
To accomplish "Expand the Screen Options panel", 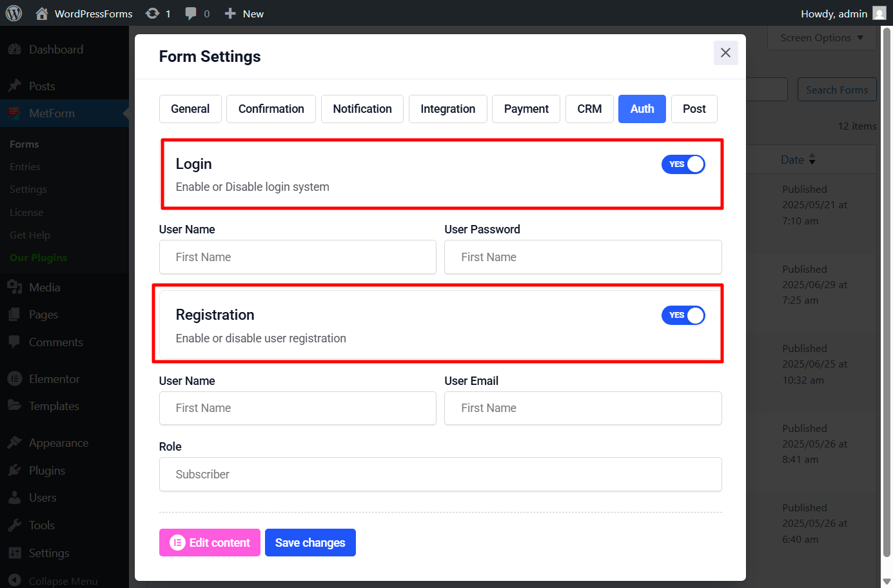I will pyautogui.click(x=822, y=38).
